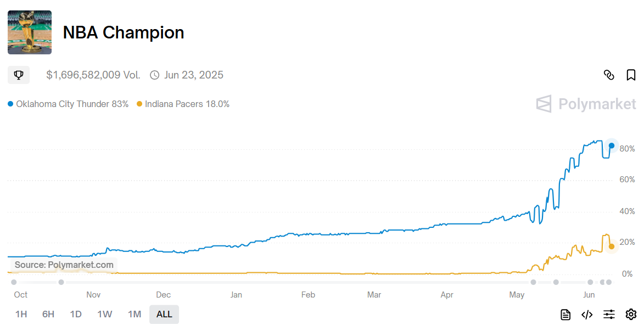Open chart filter sliders icon
644x325 pixels.
609,315
